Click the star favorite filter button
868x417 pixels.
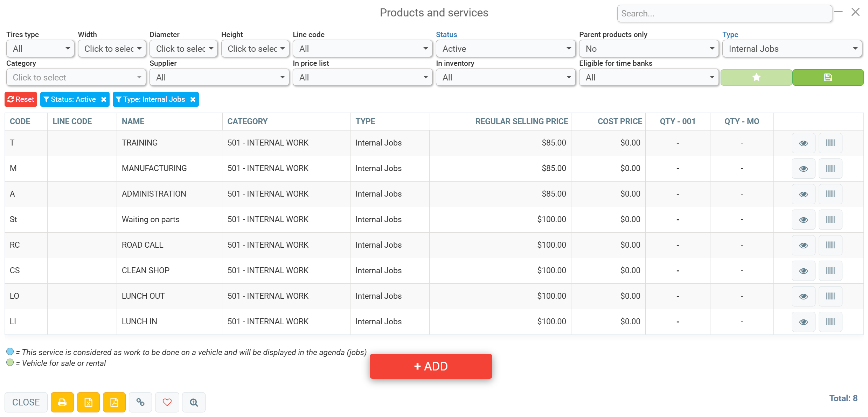(756, 77)
